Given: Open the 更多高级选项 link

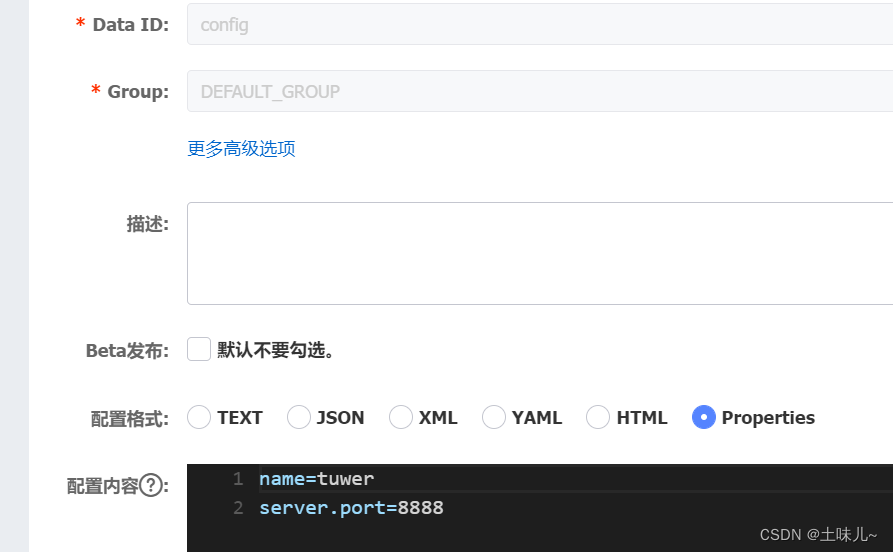Looking at the screenshot, I should coord(241,149).
